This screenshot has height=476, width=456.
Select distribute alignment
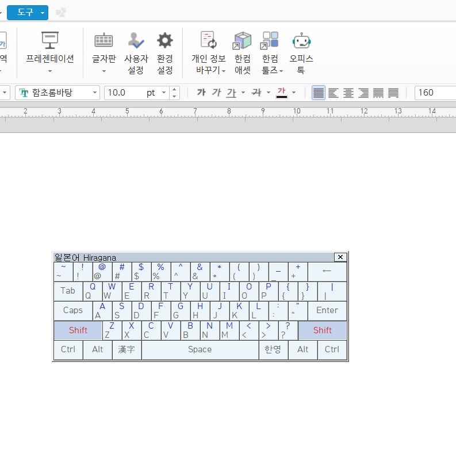point(378,93)
